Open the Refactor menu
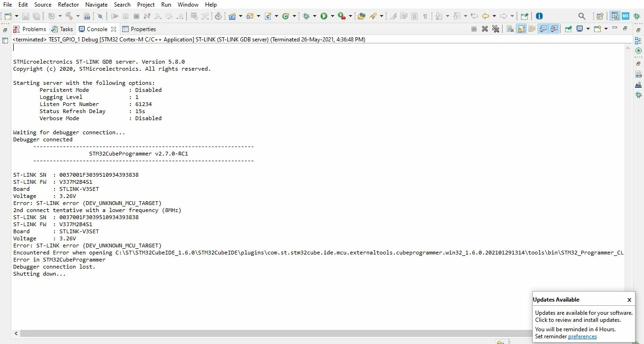 pos(68,5)
